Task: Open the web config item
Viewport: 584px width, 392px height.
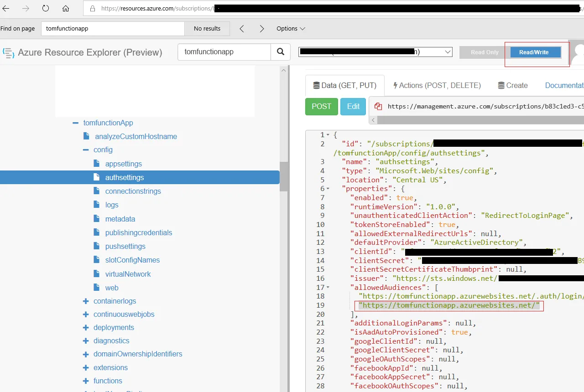Action: (x=112, y=288)
